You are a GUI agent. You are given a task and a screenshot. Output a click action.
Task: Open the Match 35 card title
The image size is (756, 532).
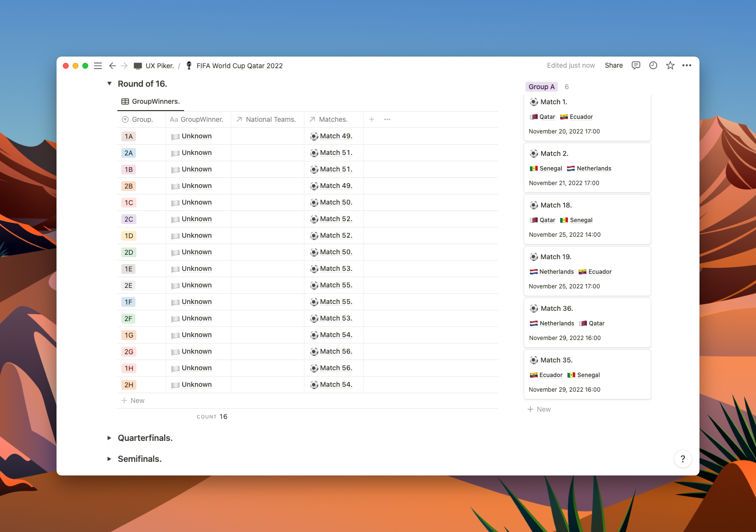[x=556, y=360]
